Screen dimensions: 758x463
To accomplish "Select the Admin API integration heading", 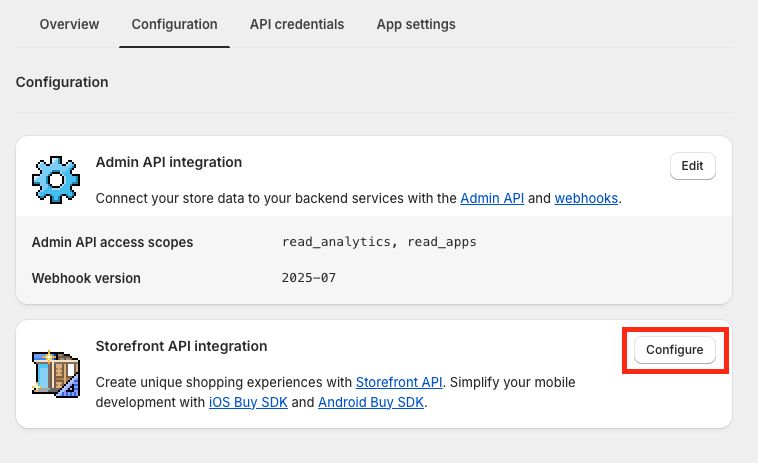I will pos(169,162).
